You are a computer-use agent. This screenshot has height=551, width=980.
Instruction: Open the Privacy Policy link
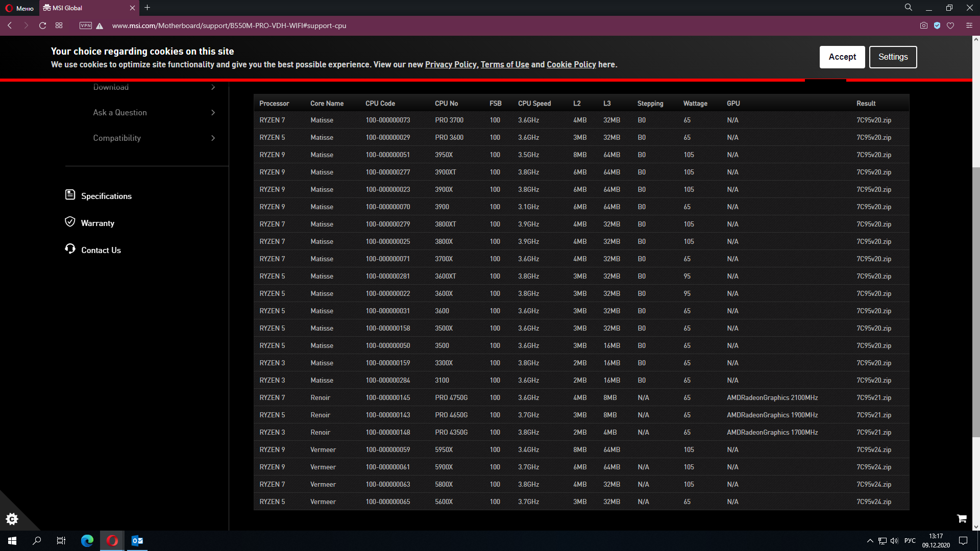tap(450, 65)
